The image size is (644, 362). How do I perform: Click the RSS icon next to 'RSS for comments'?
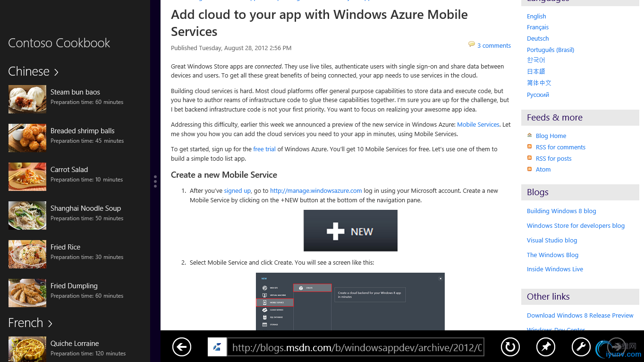pos(530,147)
